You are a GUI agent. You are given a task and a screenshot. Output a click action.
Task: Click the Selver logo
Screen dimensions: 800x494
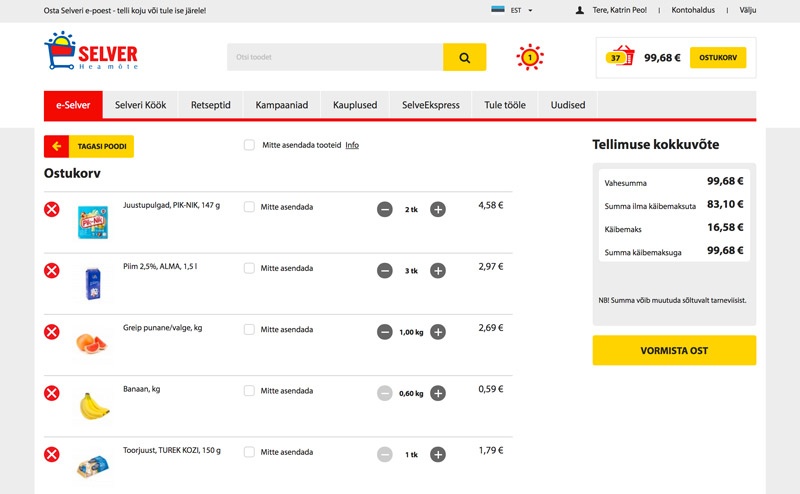(91, 52)
